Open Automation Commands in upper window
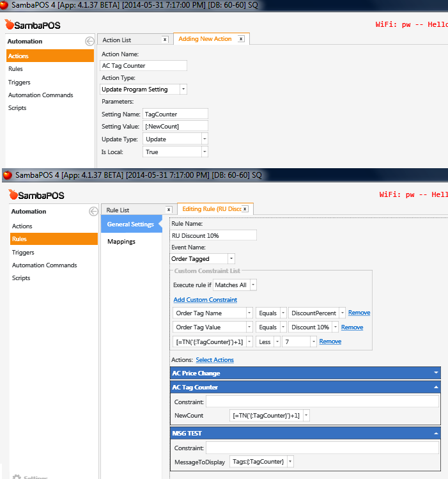Viewport: 448px width, 479px height. (41, 95)
